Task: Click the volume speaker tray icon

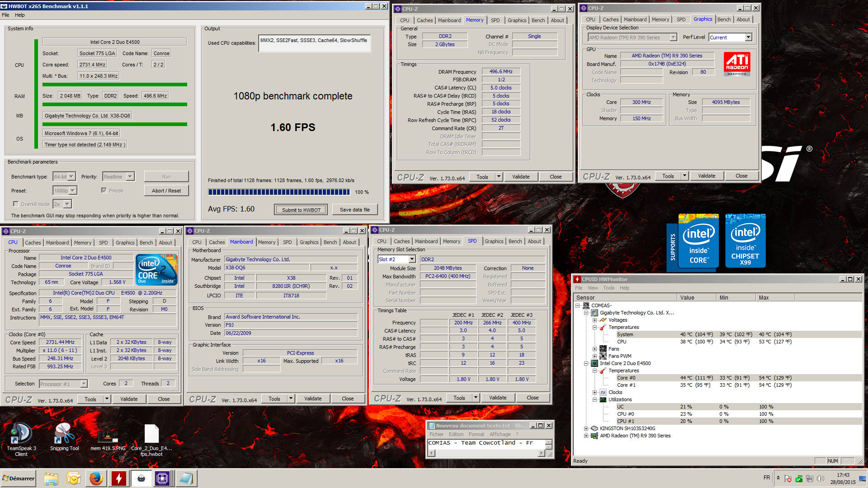Action: point(821,479)
